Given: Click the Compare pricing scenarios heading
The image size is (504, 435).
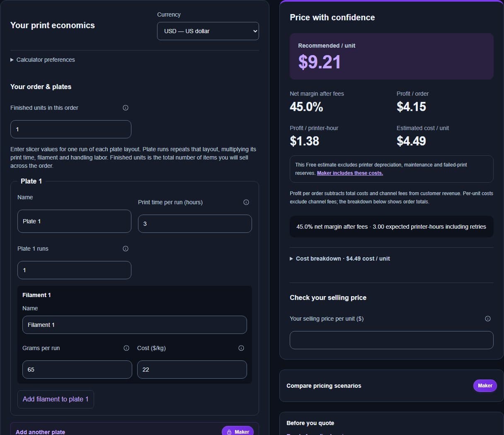Looking at the screenshot, I should 324,386.
